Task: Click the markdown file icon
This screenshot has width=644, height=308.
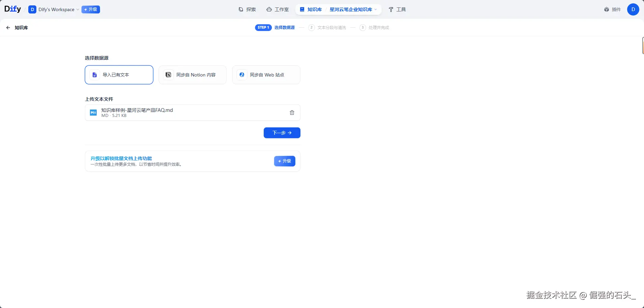Action: pos(93,113)
